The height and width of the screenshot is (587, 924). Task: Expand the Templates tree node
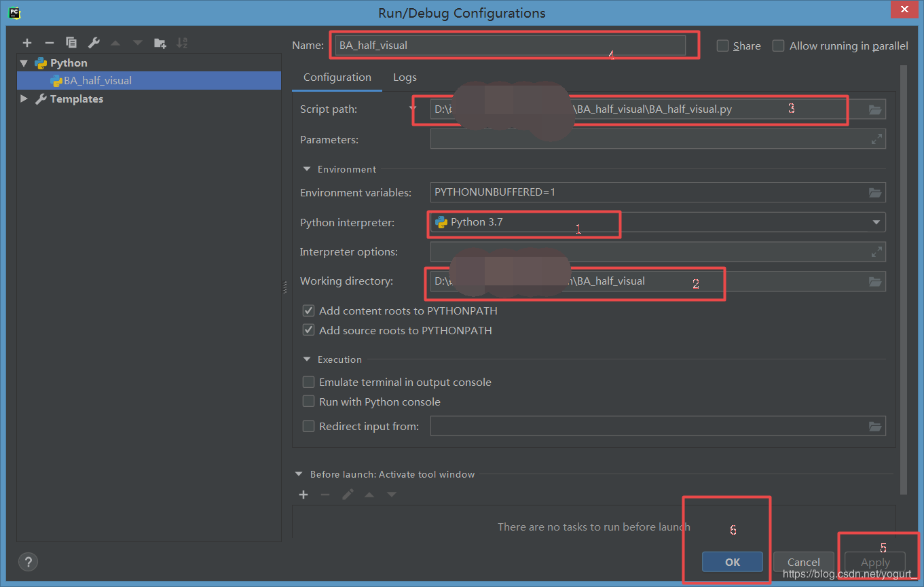pos(24,99)
